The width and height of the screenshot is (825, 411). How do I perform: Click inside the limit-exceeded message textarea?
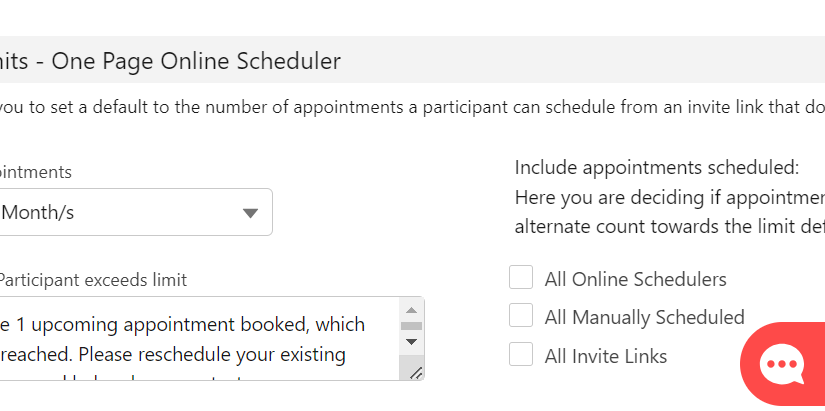(x=190, y=339)
